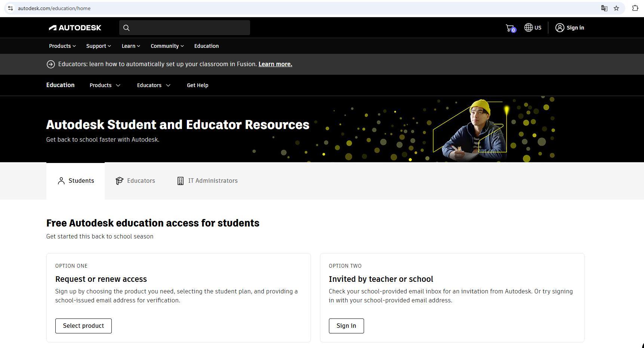Viewport: 644px width, 348px height.
Task: Click 'Get back to school faster' subtitle
Action: click(103, 140)
